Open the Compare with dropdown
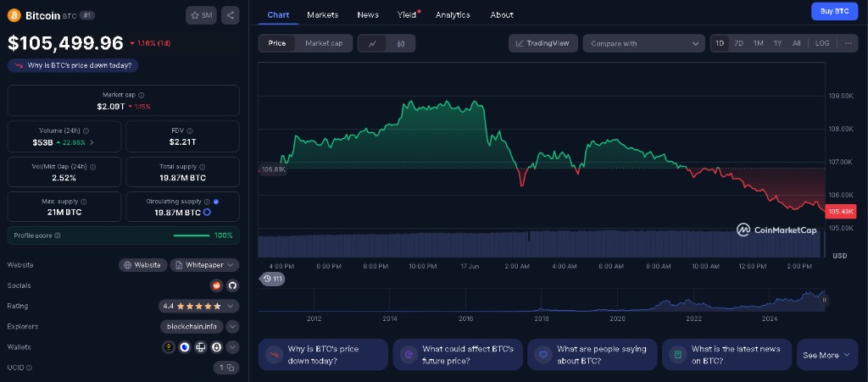868x382 pixels. (x=643, y=43)
